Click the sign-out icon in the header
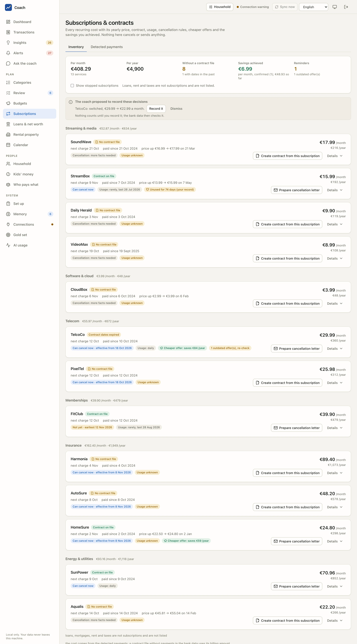The height and width of the screenshot is (644, 357). tap(346, 7)
